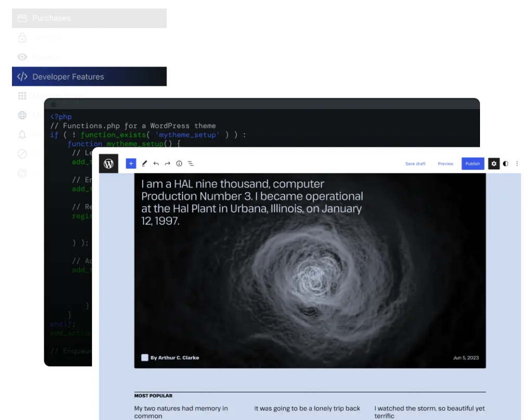
Task: Click the Preview link
Action: coord(446,163)
